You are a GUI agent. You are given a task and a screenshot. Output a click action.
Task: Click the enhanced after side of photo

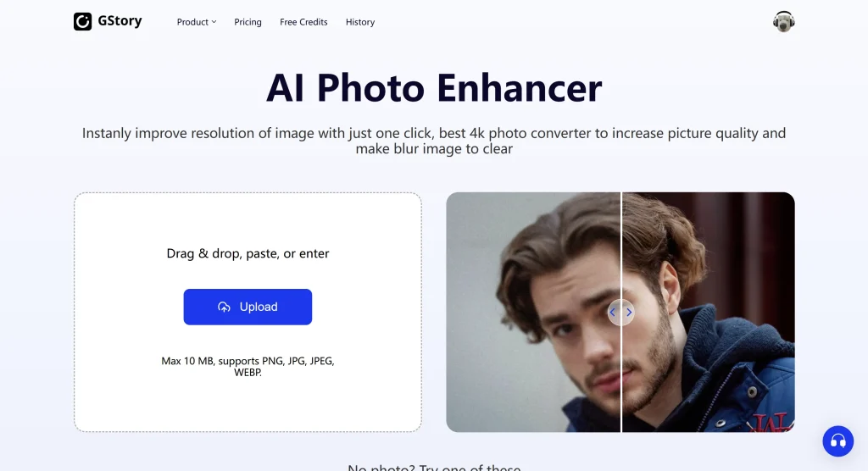(x=709, y=312)
